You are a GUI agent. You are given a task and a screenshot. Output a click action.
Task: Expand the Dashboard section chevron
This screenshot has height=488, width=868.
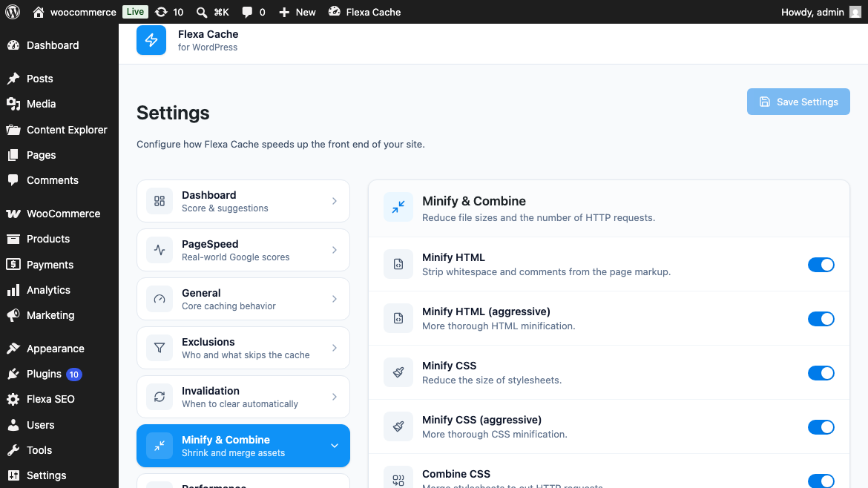(335, 201)
